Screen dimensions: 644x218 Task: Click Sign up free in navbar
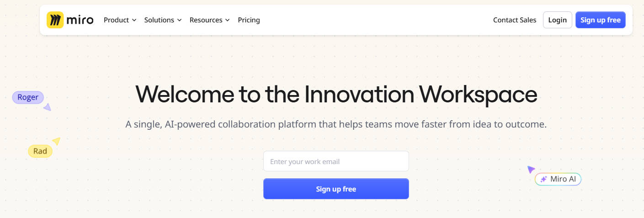[601, 20]
